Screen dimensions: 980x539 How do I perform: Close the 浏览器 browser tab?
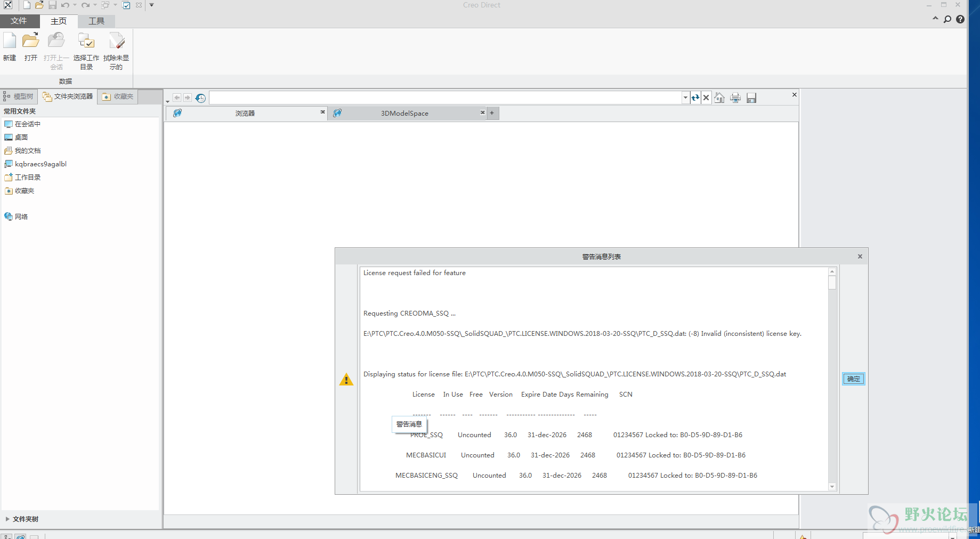pyautogui.click(x=322, y=112)
